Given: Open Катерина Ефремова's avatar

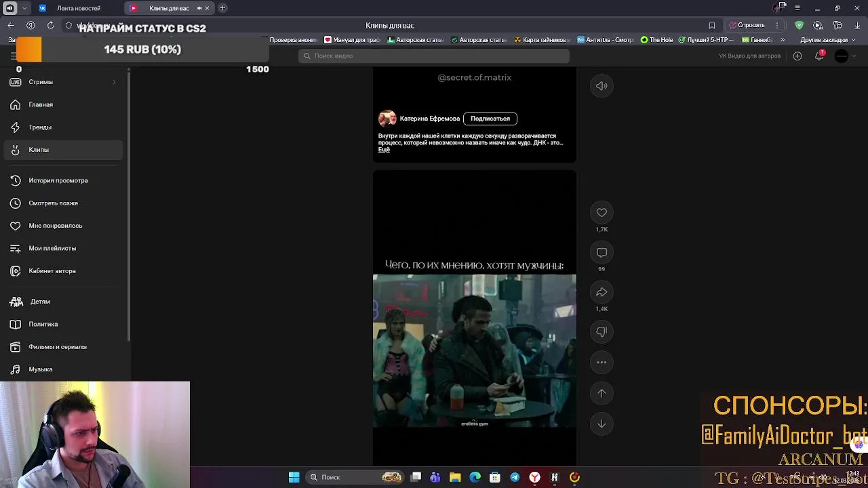Looking at the screenshot, I should click(387, 119).
